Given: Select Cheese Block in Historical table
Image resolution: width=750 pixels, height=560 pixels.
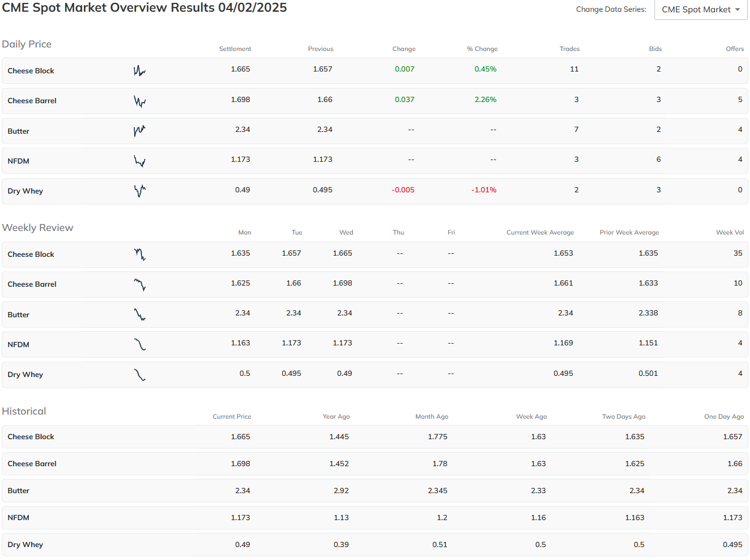Looking at the screenshot, I should pyautogui.click(x=30, y=437).
